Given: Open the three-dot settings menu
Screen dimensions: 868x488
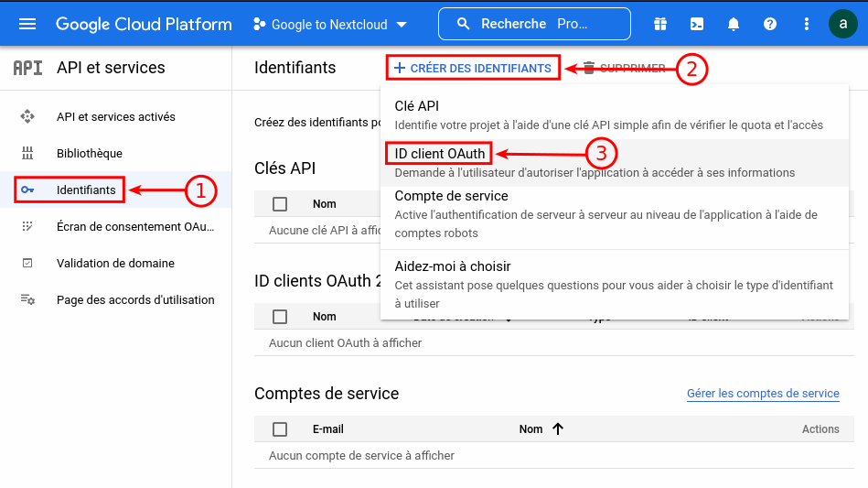Looking at the screenshot, I should tap(806, 24).
